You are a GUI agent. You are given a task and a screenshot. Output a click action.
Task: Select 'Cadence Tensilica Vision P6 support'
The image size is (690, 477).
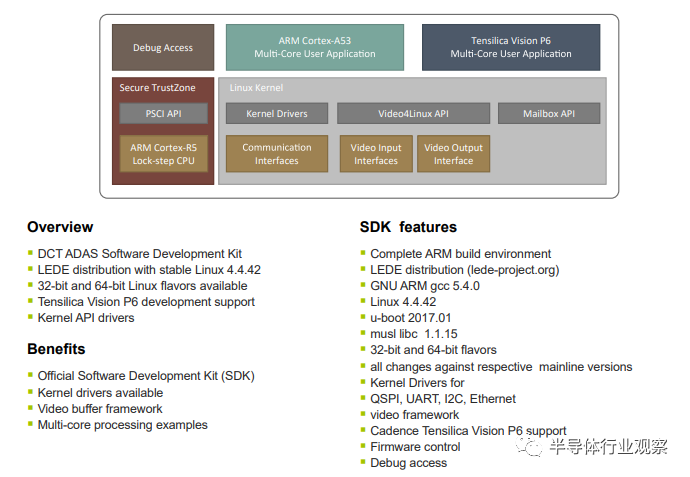pos(468,431)
